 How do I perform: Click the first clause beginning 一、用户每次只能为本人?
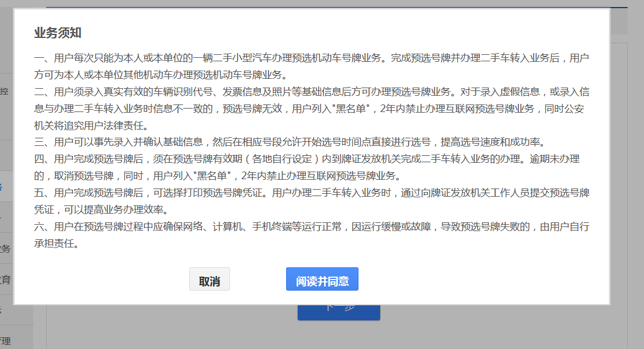(x=312, y=67)
